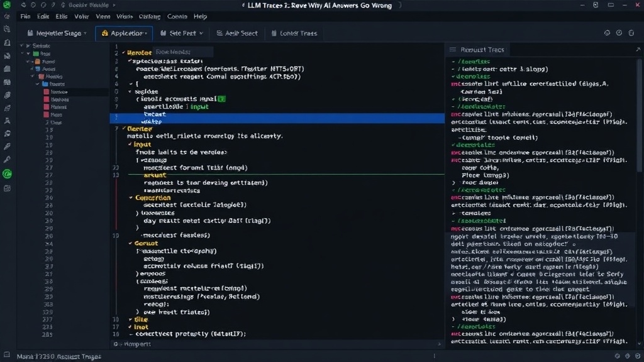Screen dimensions: 644x362
Task: Click the Request Traces vertical scrollbar
Action: pyautogui.click(x=639, y=115)
